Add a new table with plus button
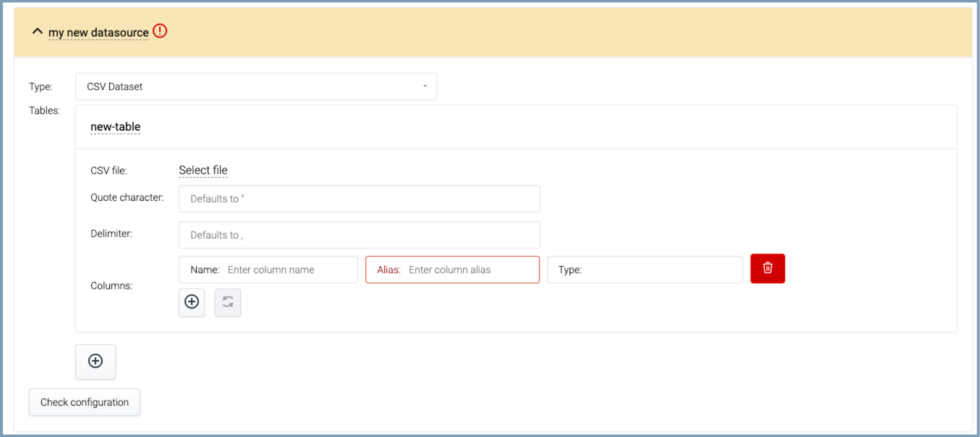Viewport: 980px width, 437px height. [x=95, y=361]
